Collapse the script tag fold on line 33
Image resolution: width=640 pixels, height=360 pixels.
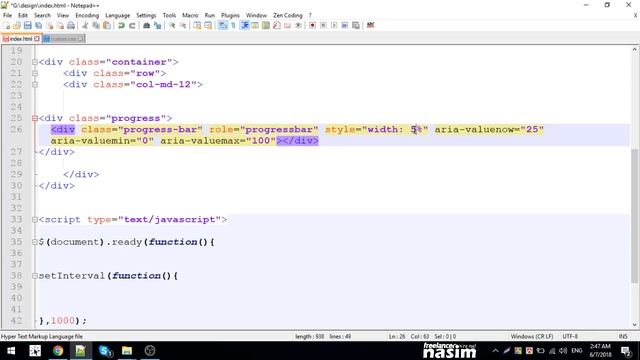(x=35, y=220)
